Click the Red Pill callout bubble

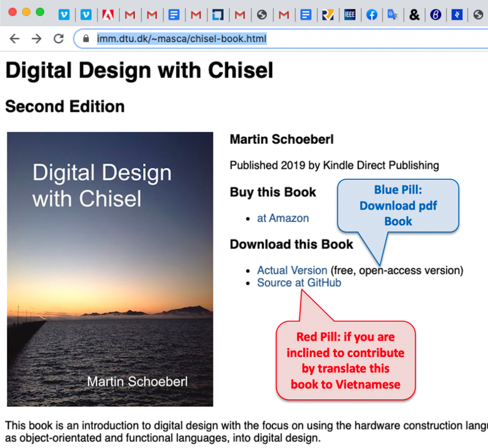pyautogui.click(x=346, y=360)
